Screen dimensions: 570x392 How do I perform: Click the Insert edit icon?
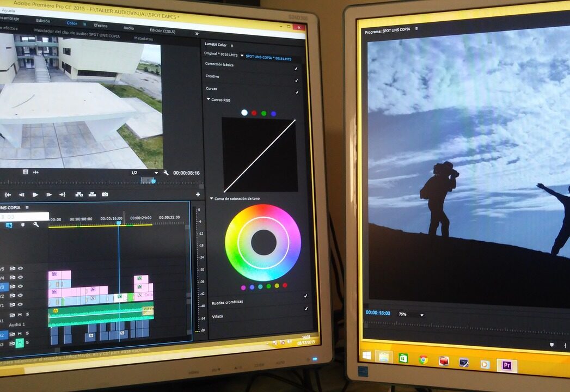click(79, 194)
